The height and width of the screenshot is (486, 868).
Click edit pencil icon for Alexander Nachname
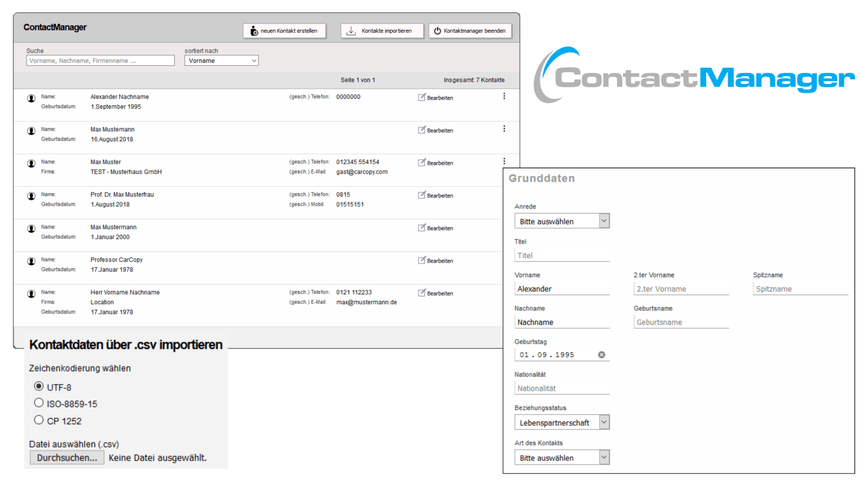(422, 97)
